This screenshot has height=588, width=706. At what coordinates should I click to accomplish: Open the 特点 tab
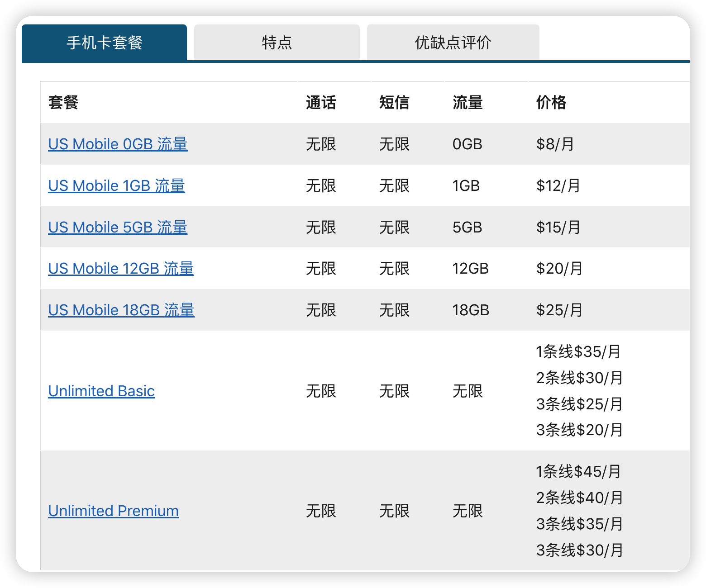(x=277, y=43)
